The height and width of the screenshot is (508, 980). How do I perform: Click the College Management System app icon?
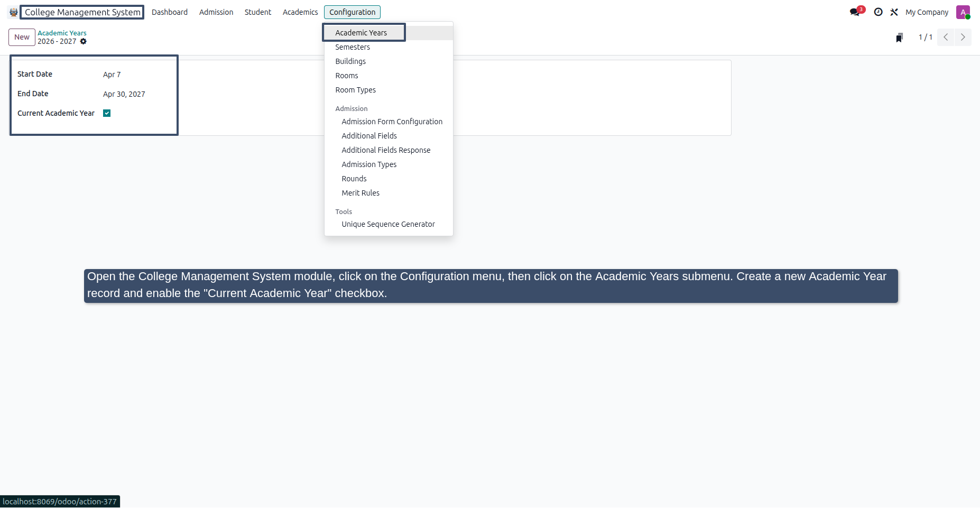13,12
